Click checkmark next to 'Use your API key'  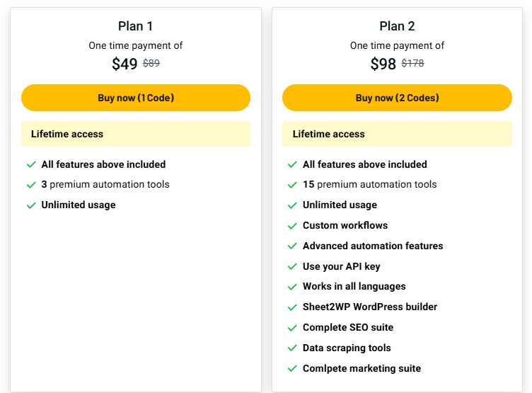tap(292, 267)
